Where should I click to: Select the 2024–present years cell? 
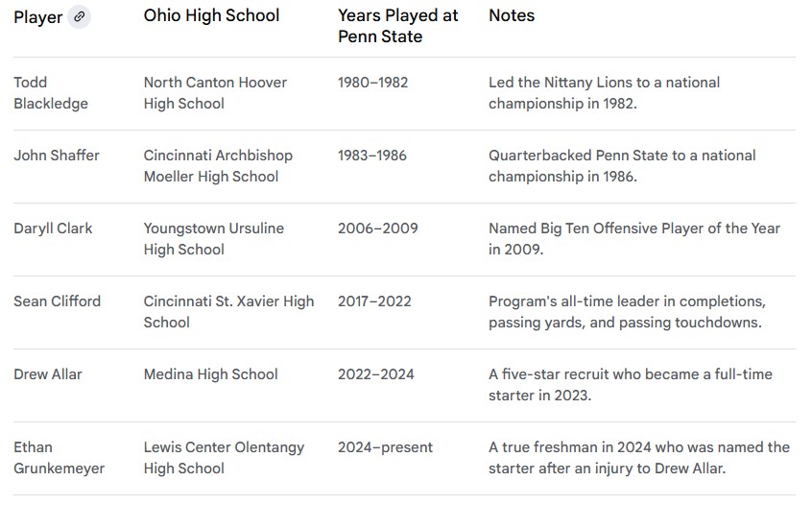[385, 447]
